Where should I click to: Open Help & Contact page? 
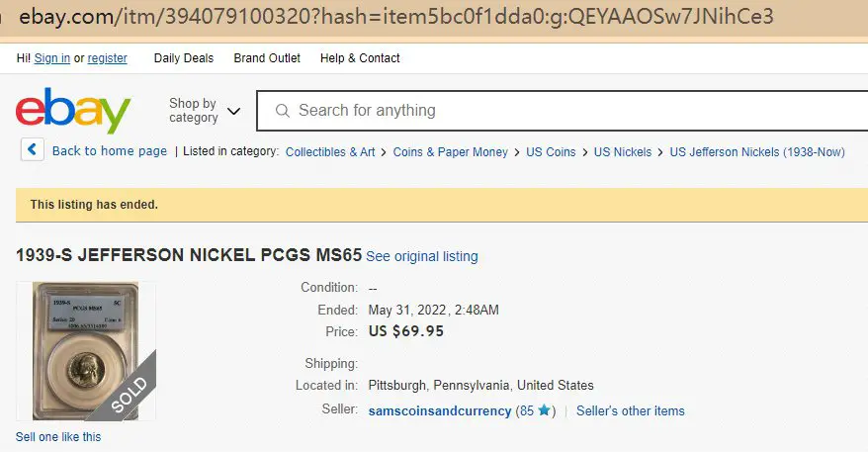[x=360, y=58]
